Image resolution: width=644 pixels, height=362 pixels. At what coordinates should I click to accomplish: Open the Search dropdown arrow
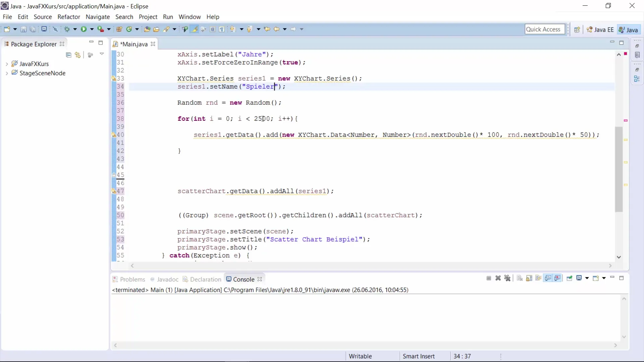pyautogui.click(x=174, y=29)
